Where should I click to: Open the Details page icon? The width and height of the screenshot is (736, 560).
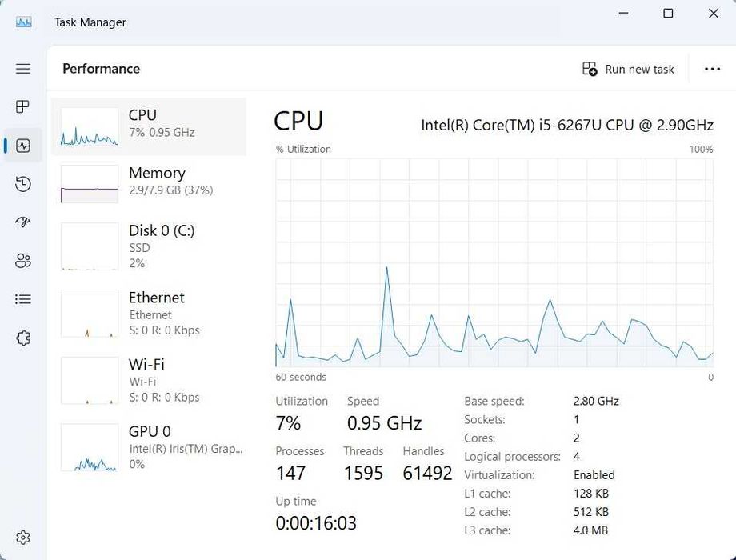point(23,299)
